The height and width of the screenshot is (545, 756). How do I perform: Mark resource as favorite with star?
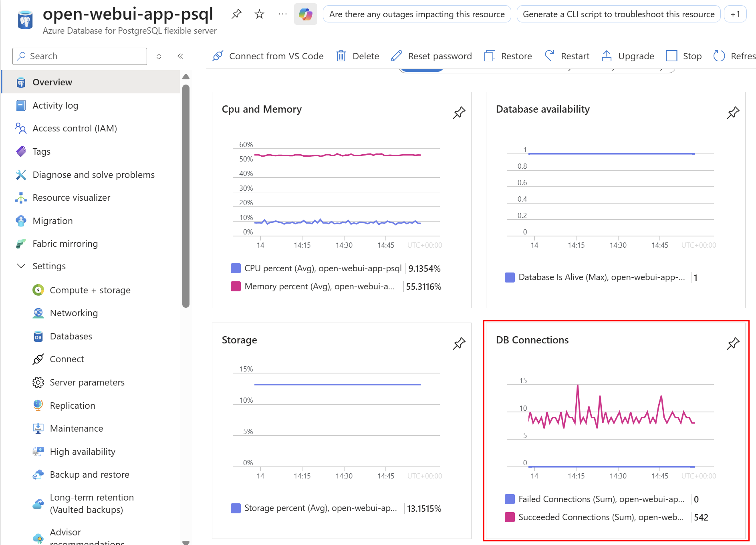[x=259, y=14]
